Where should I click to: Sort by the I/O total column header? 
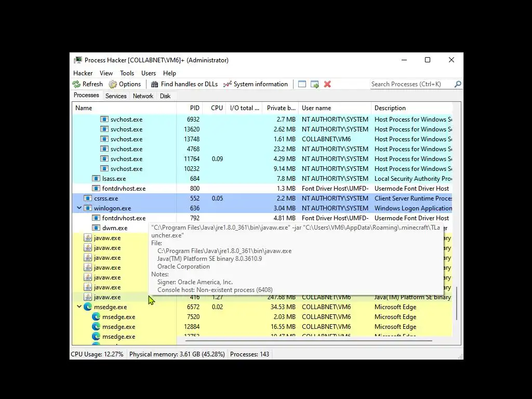pyautogui.click(x=244, y=108)
